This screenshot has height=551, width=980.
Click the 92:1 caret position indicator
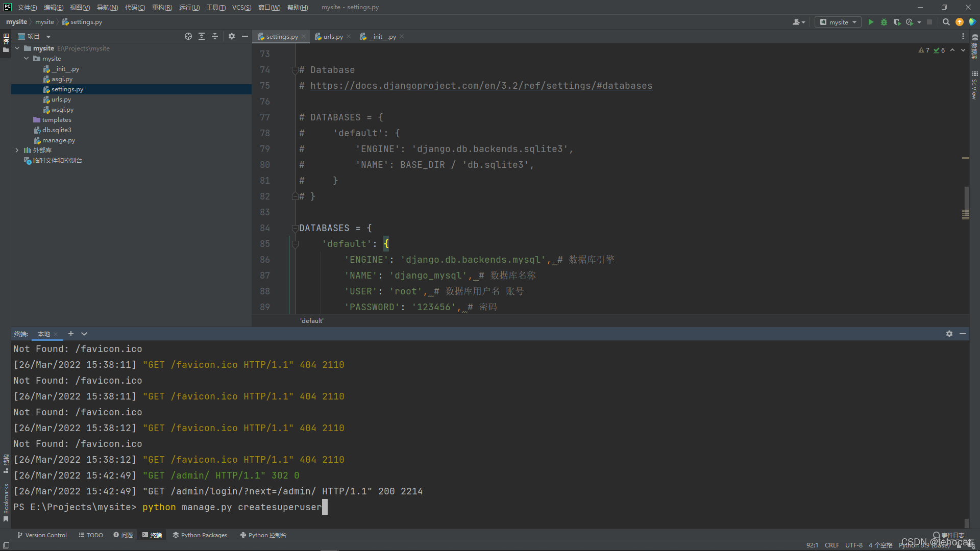[812, 545]
